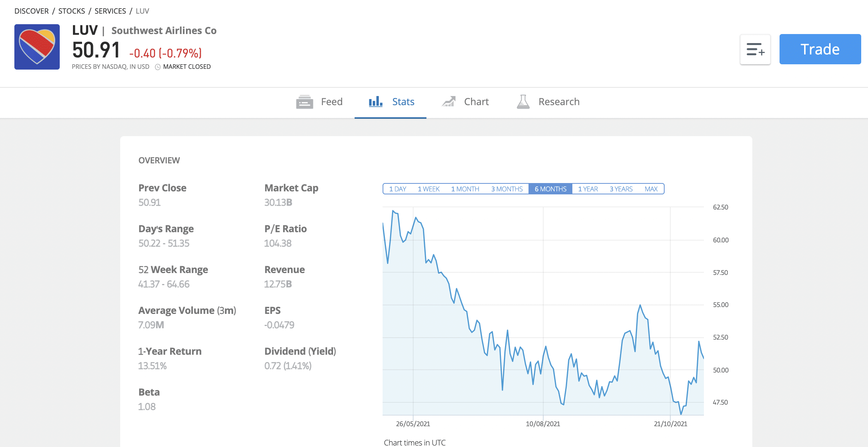
Task: Click the market closed clock icon
Action: pyautogui.click(x=158, y=67)
